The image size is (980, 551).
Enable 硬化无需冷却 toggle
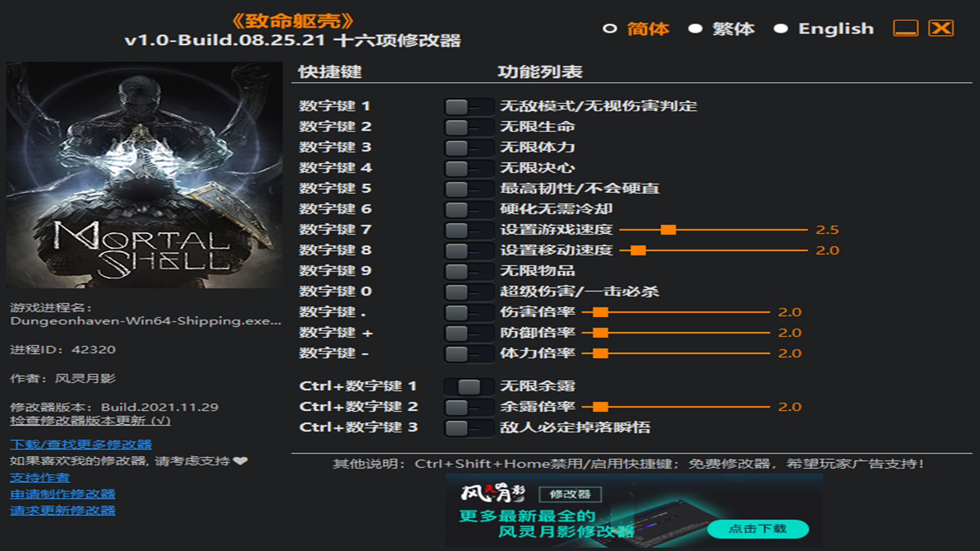click(x=468, y=209)
